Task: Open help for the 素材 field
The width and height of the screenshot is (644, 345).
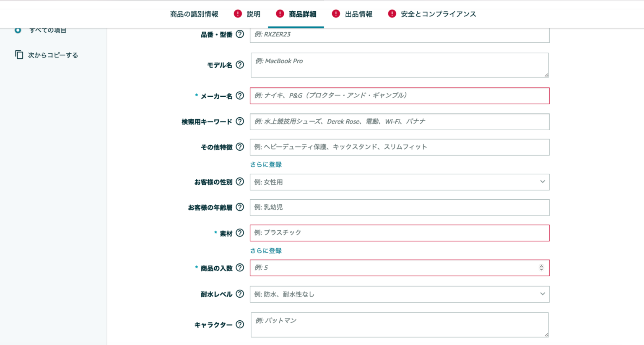Action: pyautogui.click(x=239, y=233)
